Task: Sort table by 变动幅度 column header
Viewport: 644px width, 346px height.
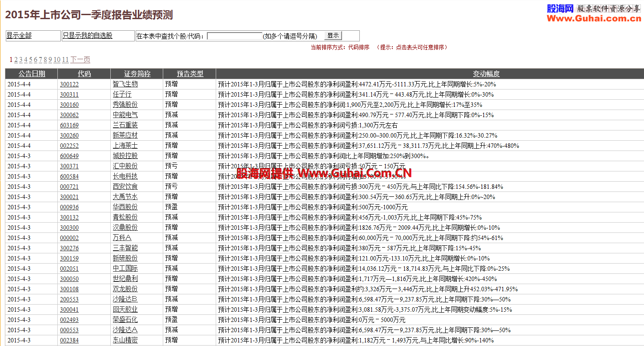Action: point(486,74)
